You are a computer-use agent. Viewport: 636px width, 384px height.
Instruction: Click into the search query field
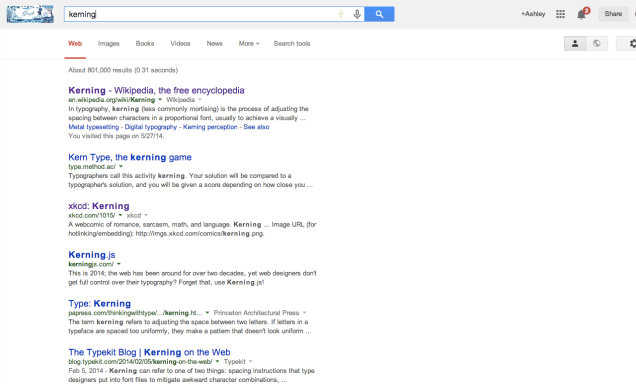point(201,14)
